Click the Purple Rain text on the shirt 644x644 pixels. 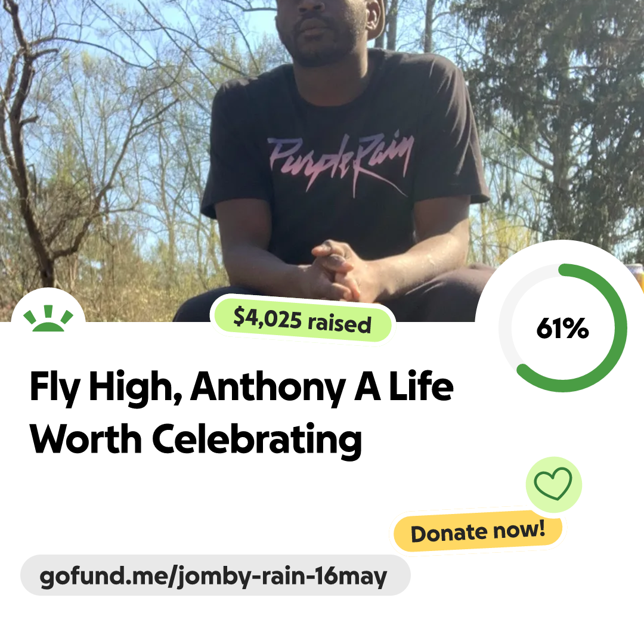340,162
